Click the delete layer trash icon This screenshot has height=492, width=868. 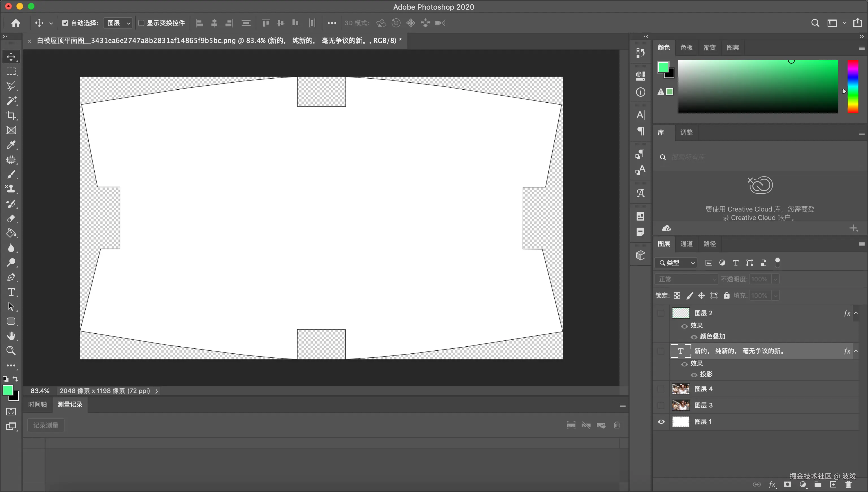coord(848,485)
